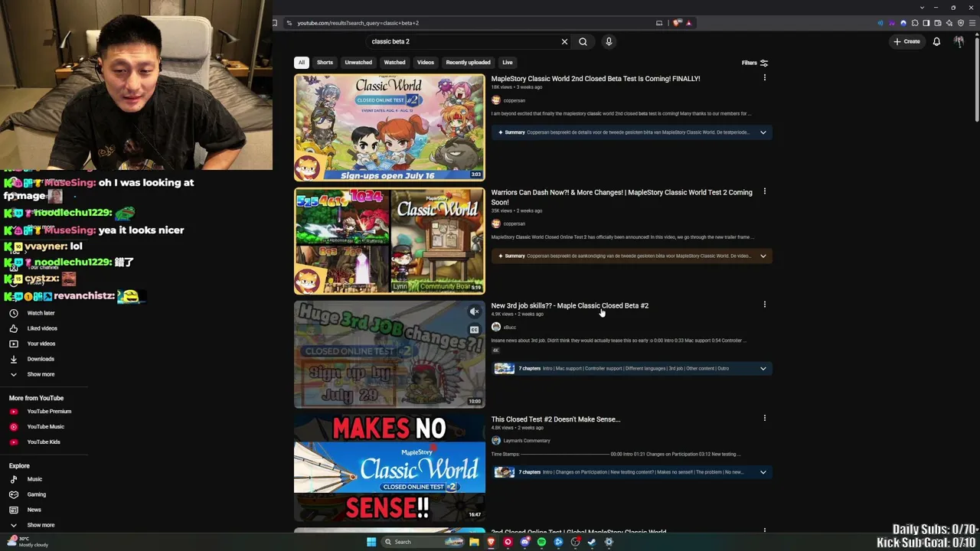Toggle the browser sidebar panel

(926, 23)
